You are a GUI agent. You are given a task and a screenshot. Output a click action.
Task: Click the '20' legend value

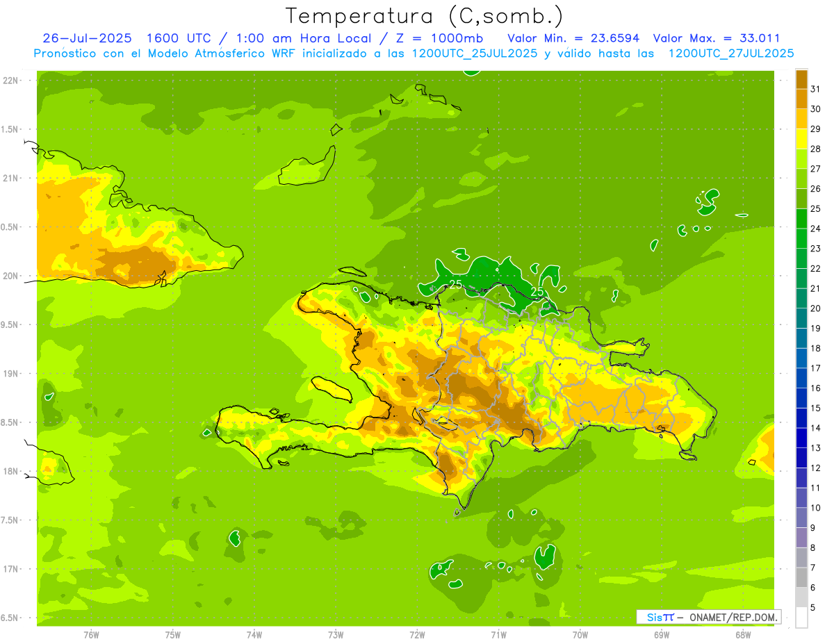pyautogui.click(x=815, y=308)
